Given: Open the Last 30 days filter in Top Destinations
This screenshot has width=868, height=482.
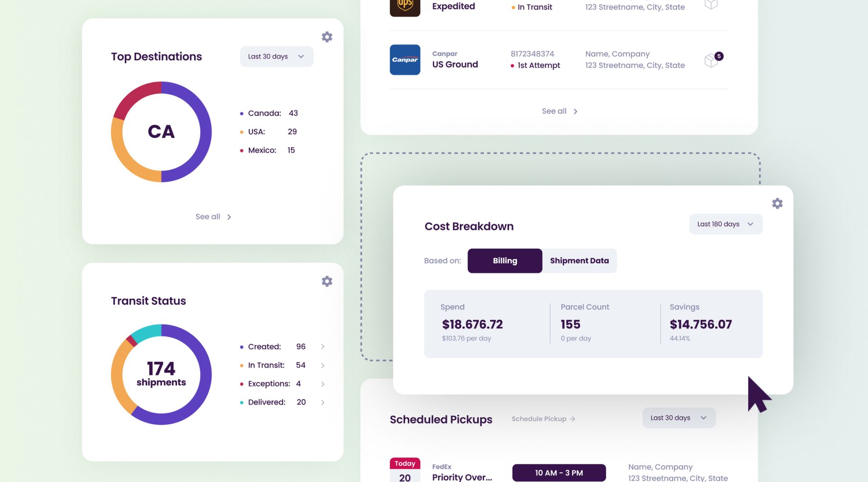Looking at the screenshot, I should [276, 56].
